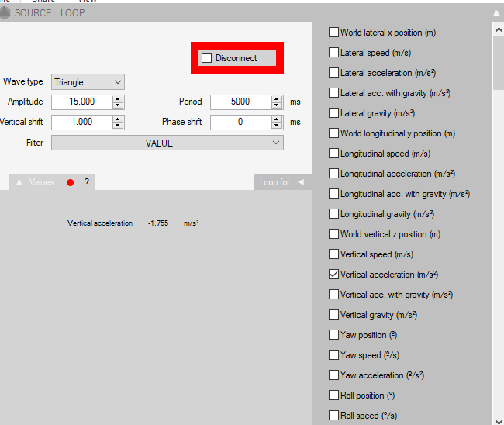Image resolution: width=504 pixels, height=425 pixels.
Task: Increase Period with the up arrow
Action: point(277,98)
